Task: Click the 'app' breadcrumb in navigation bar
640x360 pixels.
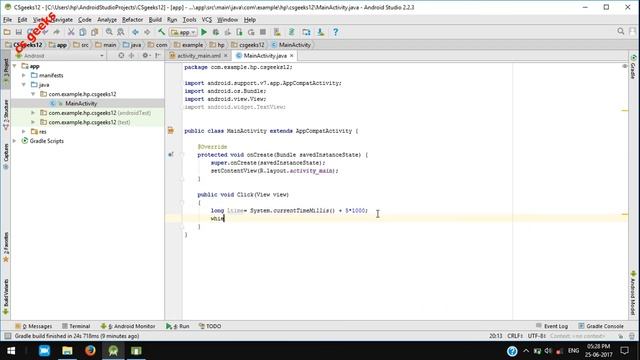Action: click(58, 45)
